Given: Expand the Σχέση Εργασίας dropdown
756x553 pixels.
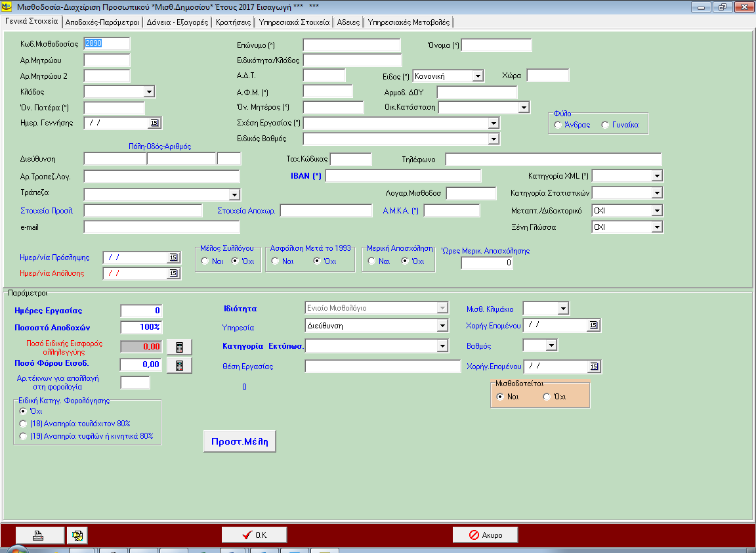Looking at the screenshot, I should [493, 123].
